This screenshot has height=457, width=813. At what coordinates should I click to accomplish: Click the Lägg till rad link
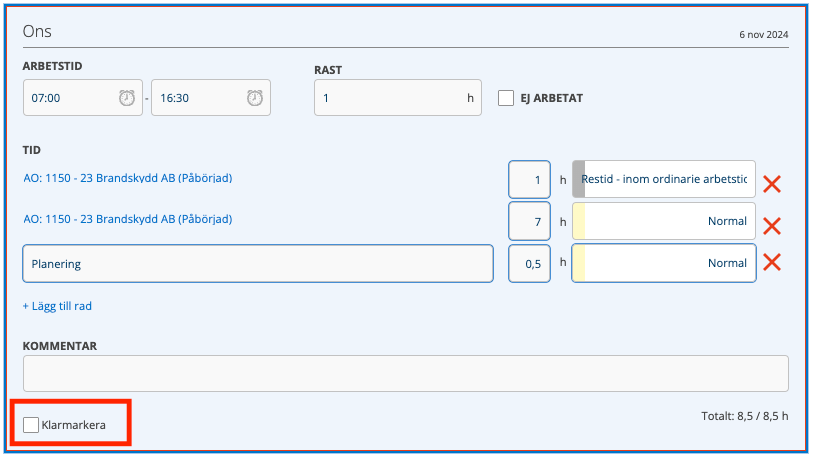57,306
